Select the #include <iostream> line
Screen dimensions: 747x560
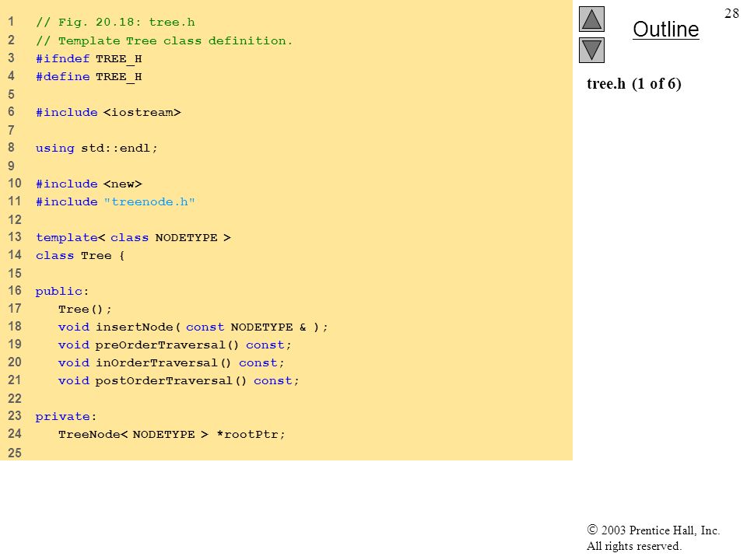coord(109,112)
